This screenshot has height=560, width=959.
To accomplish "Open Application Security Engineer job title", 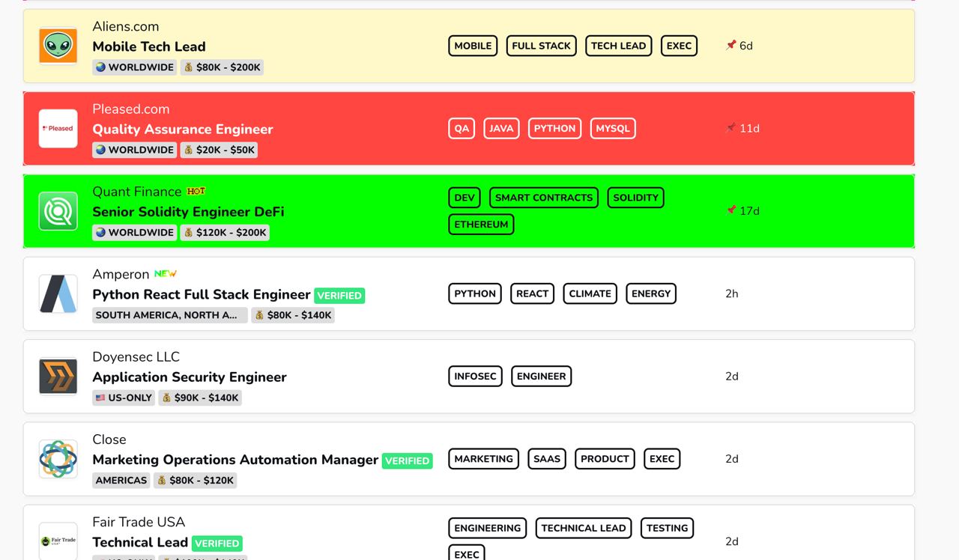I will click(189, 377).
